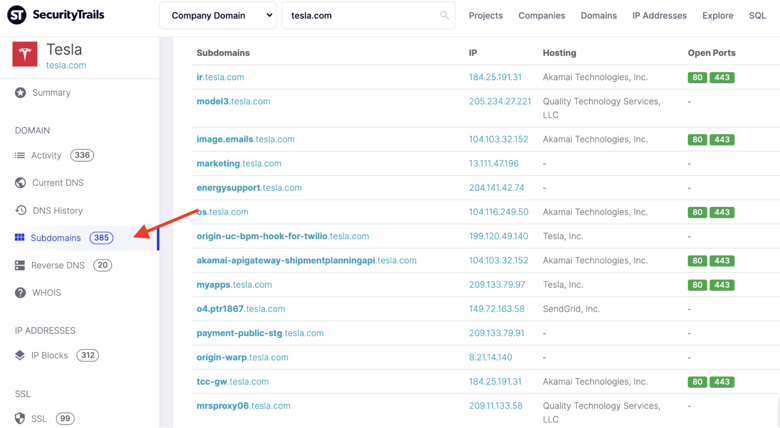Click the WHOIS question mark icon
This screenshot has width=780, height=428.
coord(20,293)
